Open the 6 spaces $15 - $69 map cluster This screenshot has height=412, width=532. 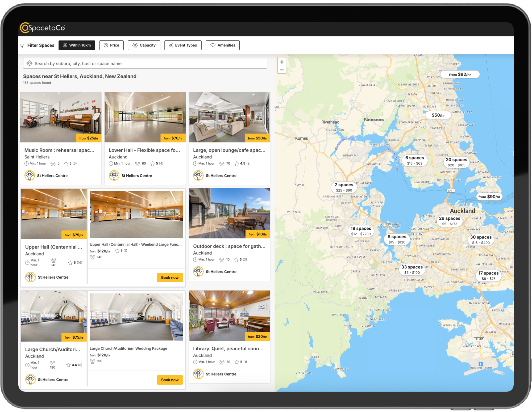415,160
